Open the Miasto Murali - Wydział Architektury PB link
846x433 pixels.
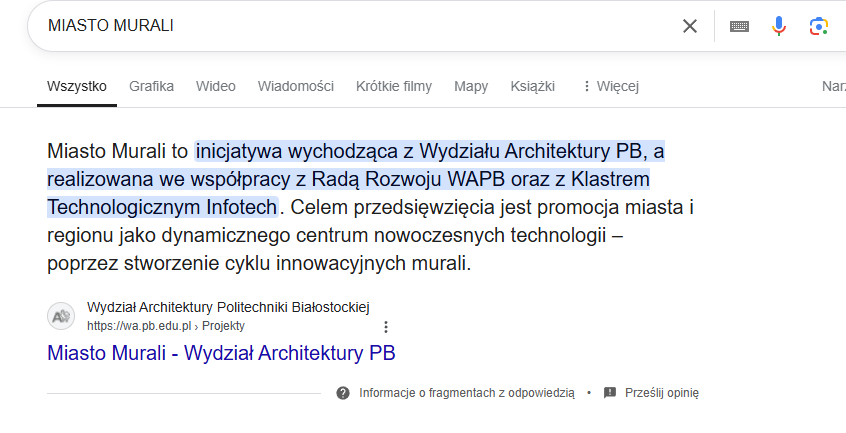tap(221, 353)
